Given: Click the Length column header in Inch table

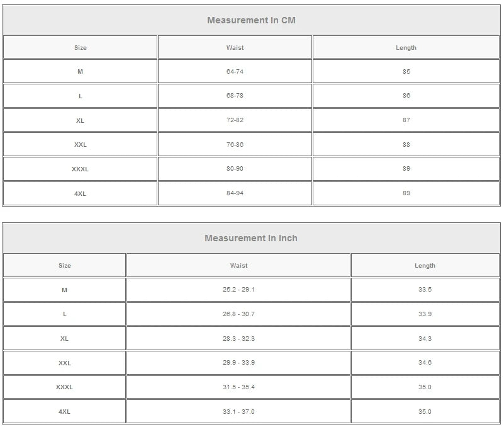Looking at the screenshot, I should coord(425,266).
